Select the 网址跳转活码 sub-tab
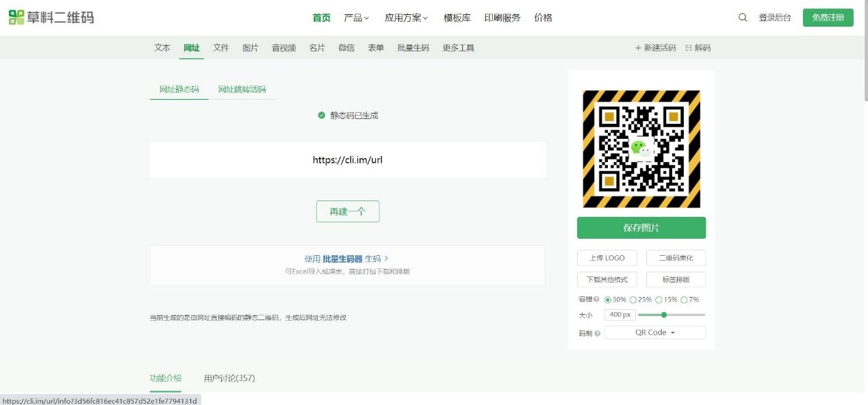 coord(242,90)
